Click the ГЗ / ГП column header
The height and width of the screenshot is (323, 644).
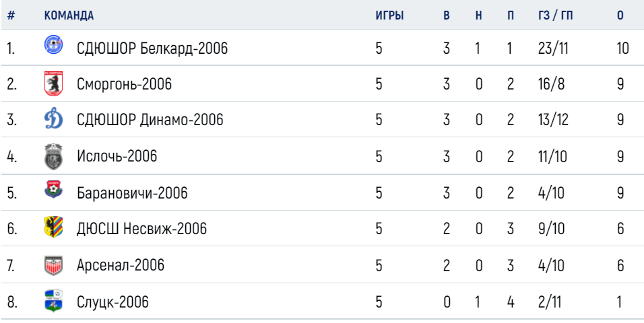(x=555, y=15)
